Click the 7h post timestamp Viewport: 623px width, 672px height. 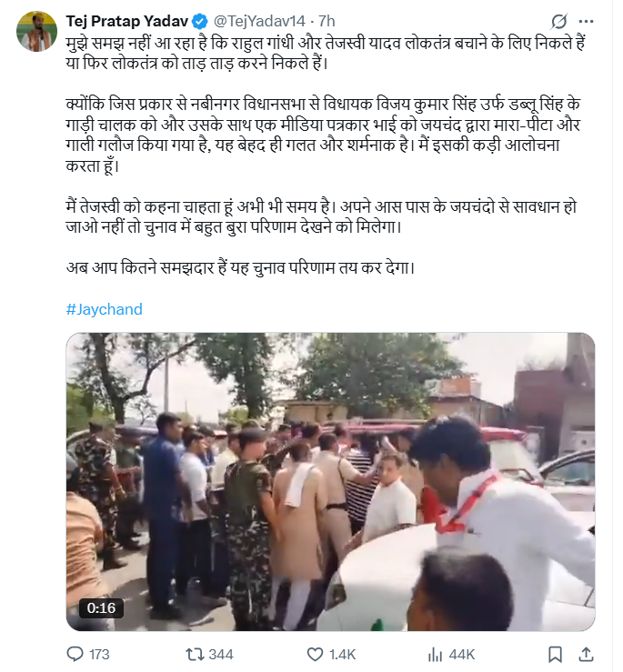[x=327, y=21]
